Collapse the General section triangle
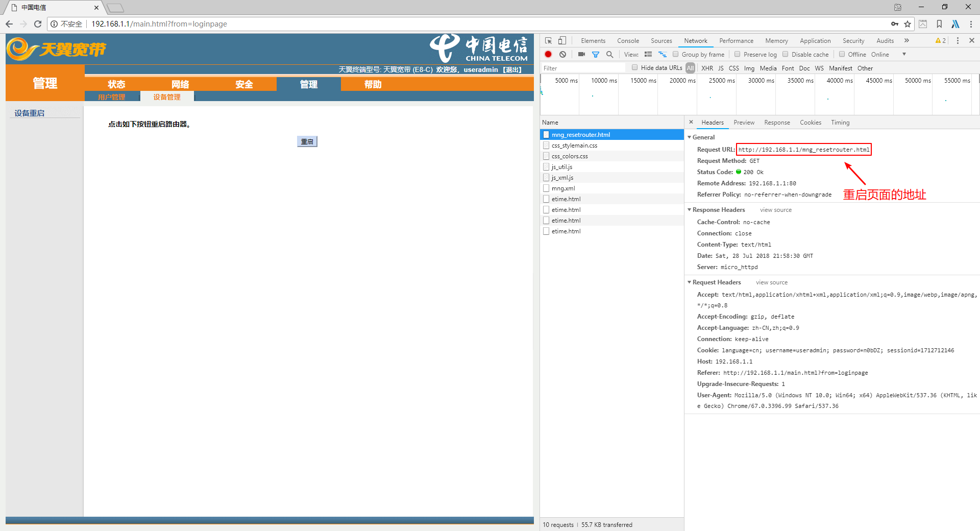Viewport: 980px width, 531px height. [690, 137]
